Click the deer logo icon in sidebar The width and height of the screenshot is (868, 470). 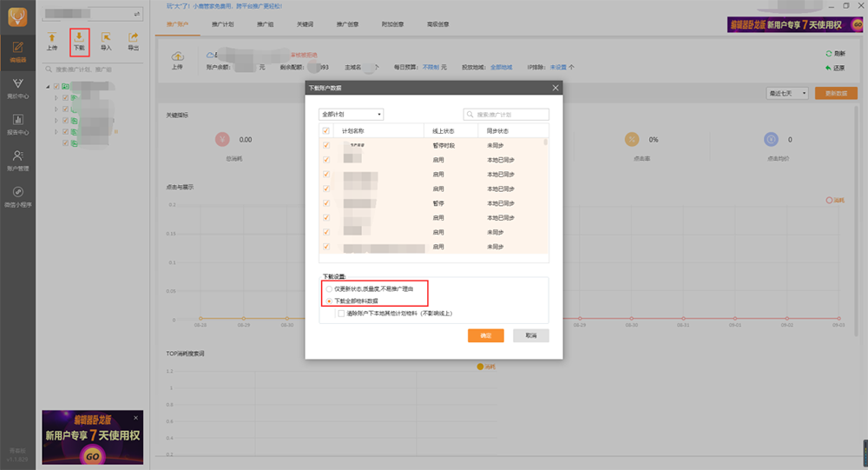point(17,17)
